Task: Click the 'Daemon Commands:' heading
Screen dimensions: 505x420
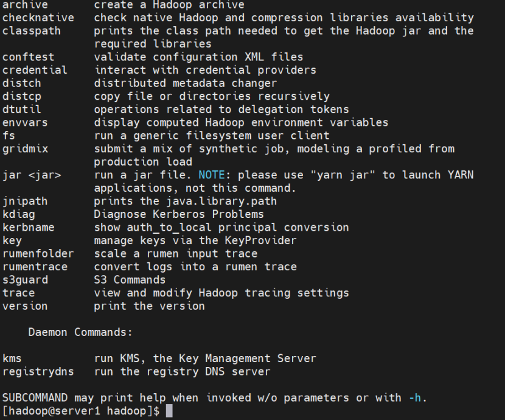Action: [x=80, y=332]
